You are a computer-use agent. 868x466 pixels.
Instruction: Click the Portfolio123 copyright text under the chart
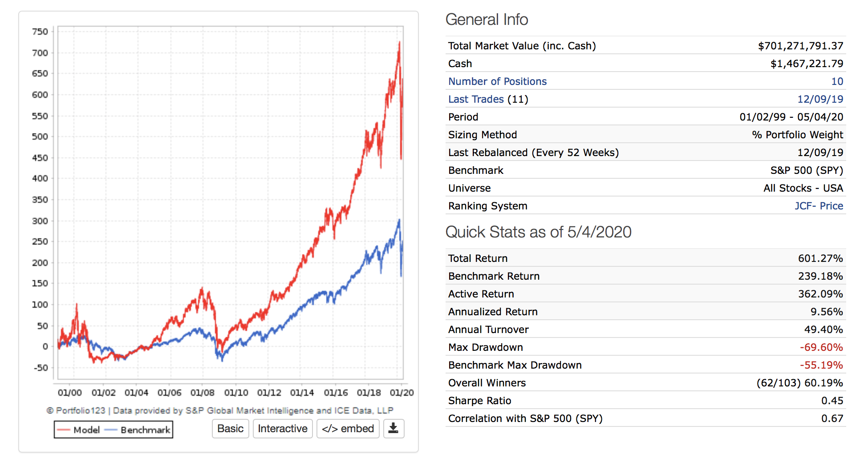point(220,410)
